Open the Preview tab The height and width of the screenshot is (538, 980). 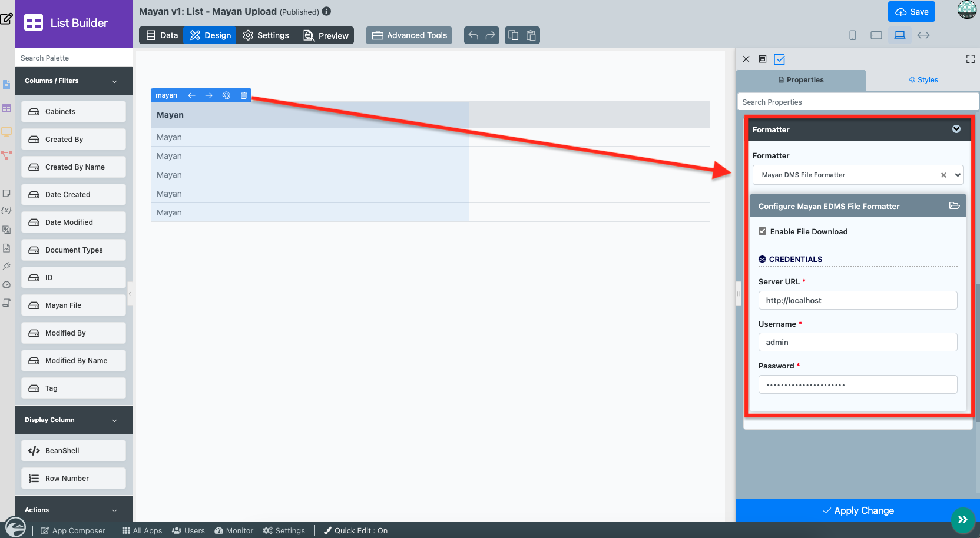(x=326, y=35)
